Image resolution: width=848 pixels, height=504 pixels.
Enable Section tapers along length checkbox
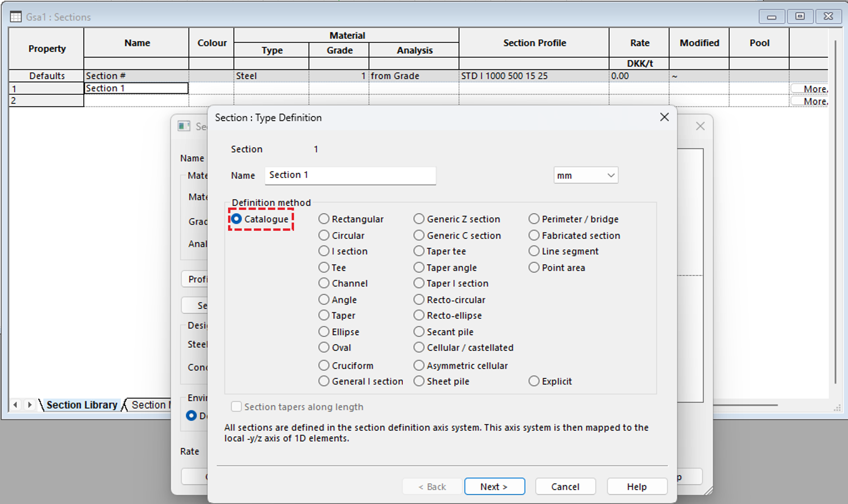236,406
